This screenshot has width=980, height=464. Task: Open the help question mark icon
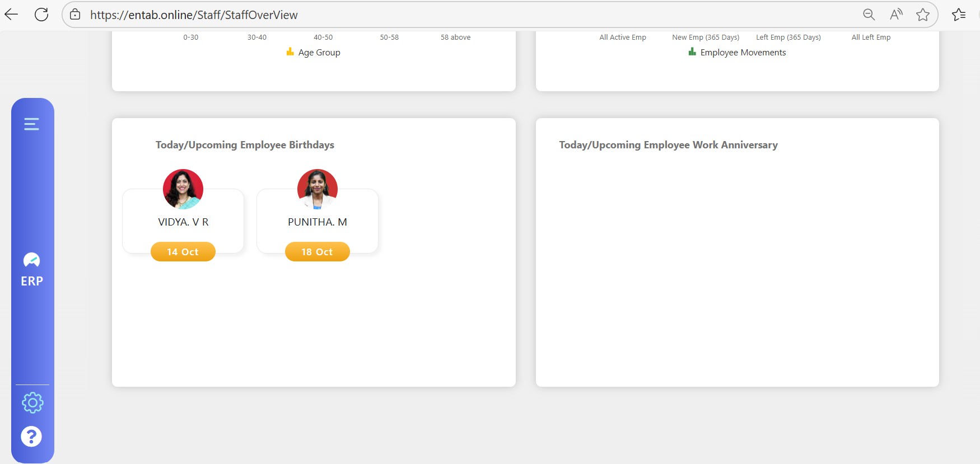coord(31,437)
